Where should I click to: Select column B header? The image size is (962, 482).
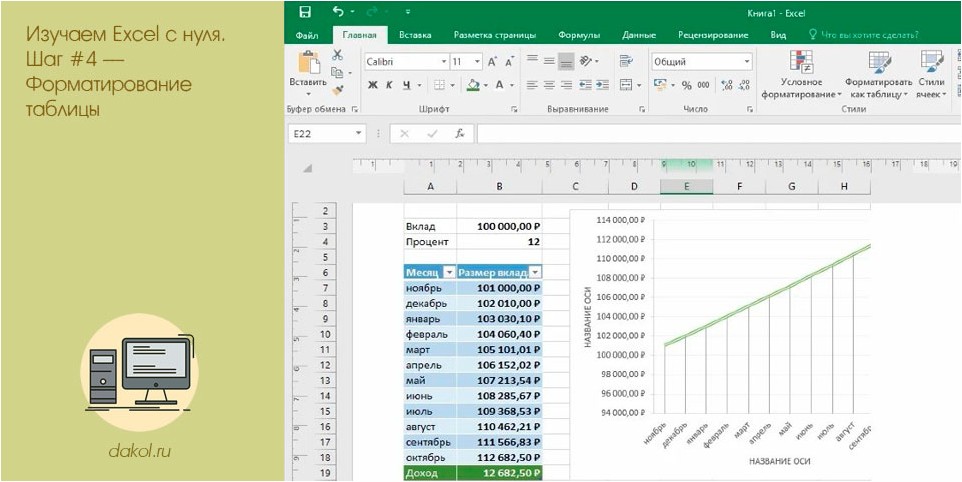point(499,186)
